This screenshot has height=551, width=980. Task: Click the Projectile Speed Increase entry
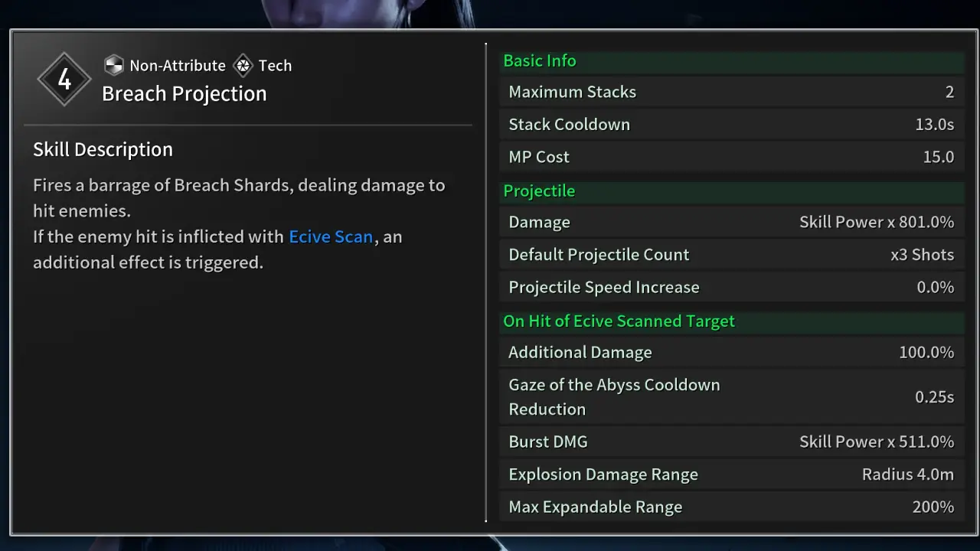(x=731, y=287)
